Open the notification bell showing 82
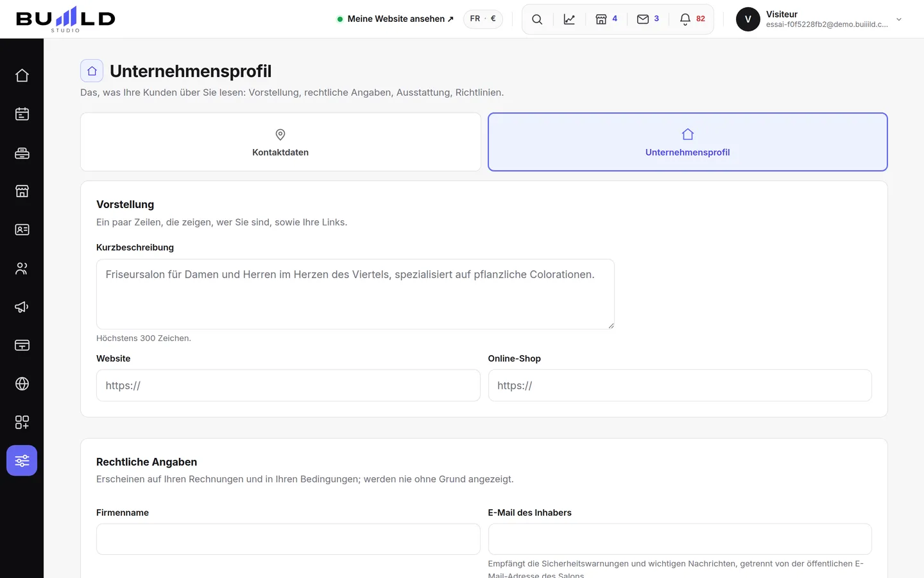This screenshot has height=578, width=924. (692, 19)
